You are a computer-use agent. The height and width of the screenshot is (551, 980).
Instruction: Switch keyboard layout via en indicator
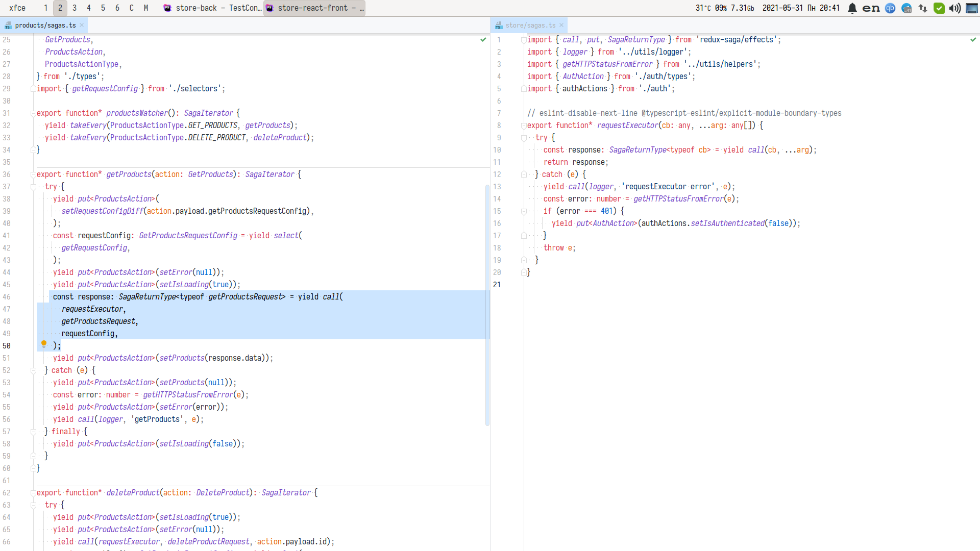871,8
